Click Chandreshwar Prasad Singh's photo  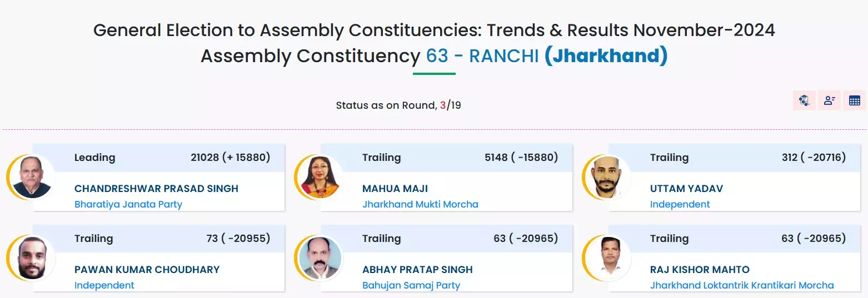click(x=33, y=177)
